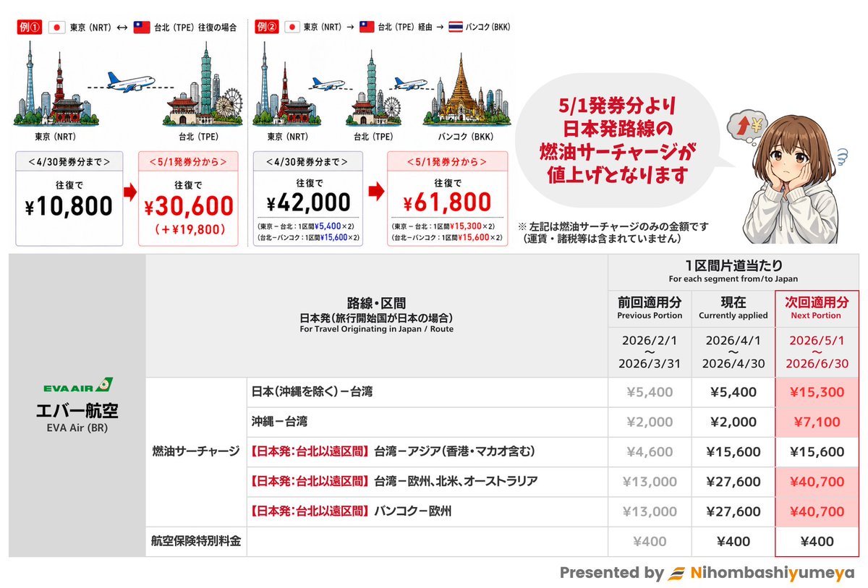Click the Presented by text

pyautogui.click(x=611, y=573)
